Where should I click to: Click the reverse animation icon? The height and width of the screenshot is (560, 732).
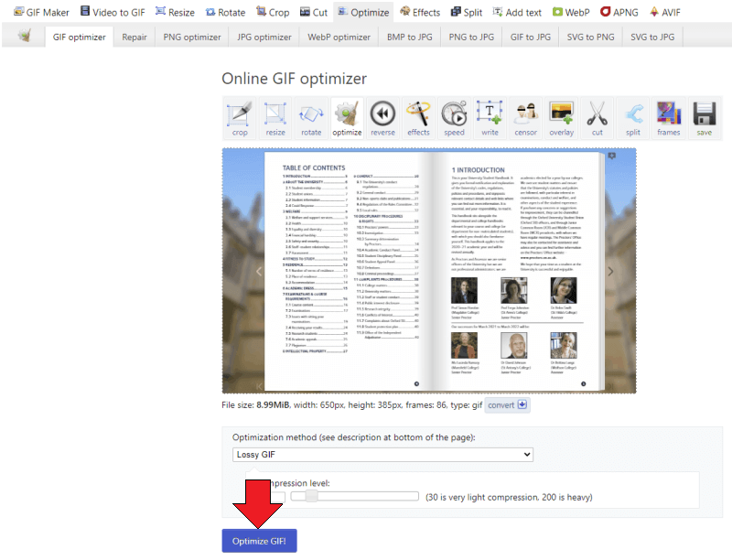(x=382, y=119)
